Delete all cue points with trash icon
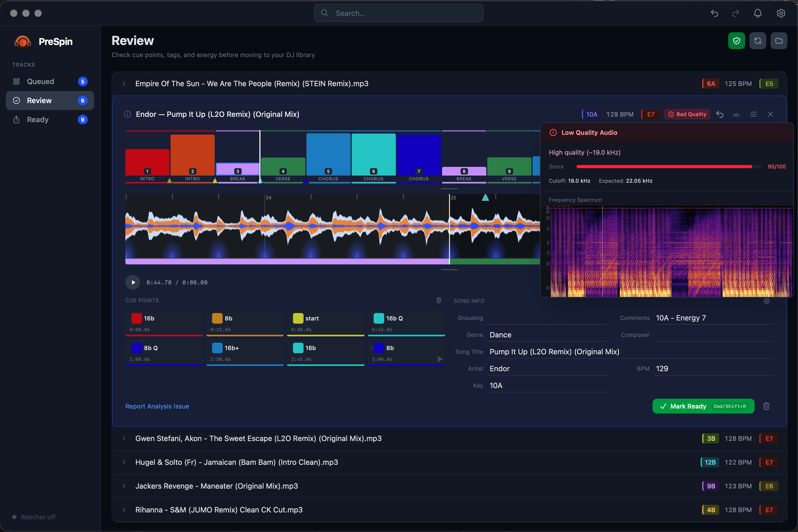Screen dimensions: 798x532 tap(439, 300)
